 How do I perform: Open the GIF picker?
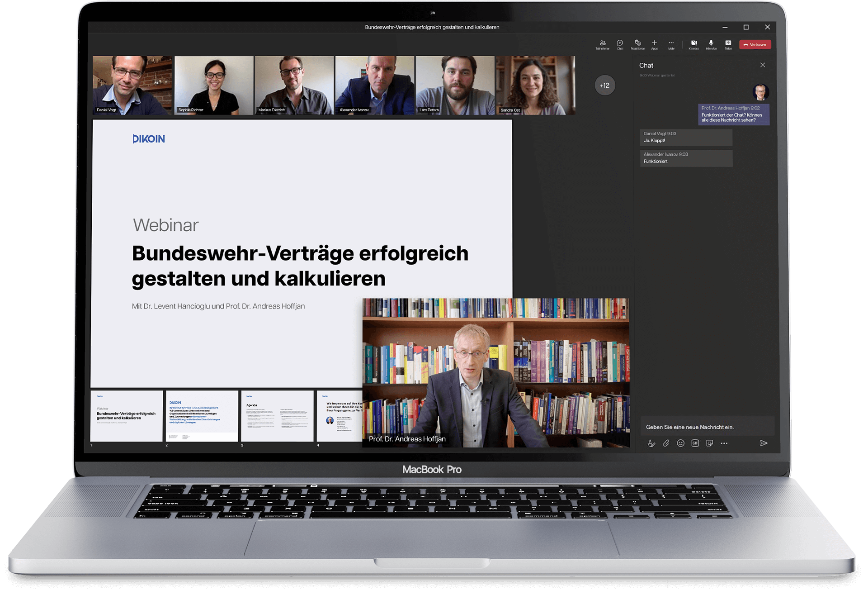click(695, 443)
